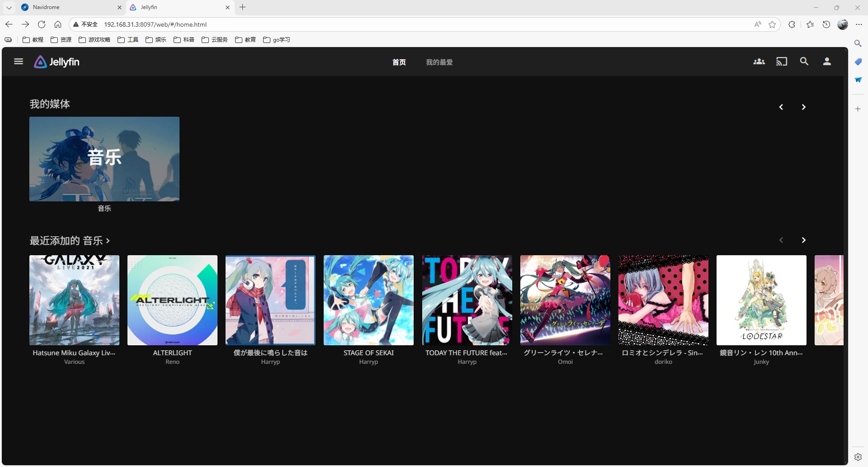Open SyncPlay groups

759,61
